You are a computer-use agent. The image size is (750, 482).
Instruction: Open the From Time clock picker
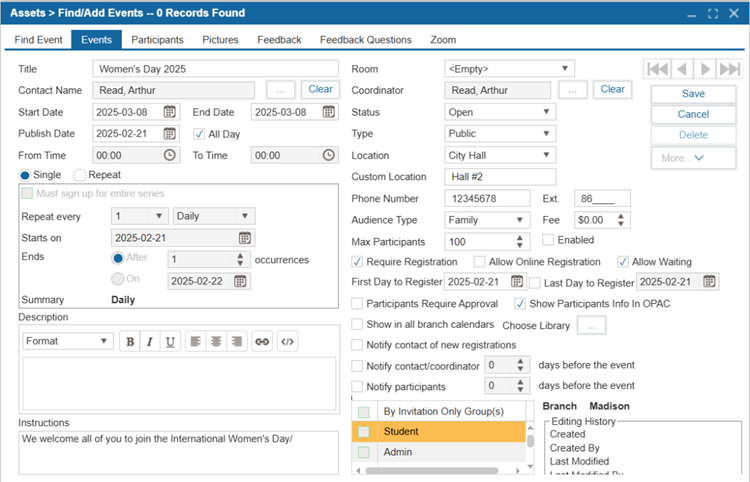click(169, 155)
